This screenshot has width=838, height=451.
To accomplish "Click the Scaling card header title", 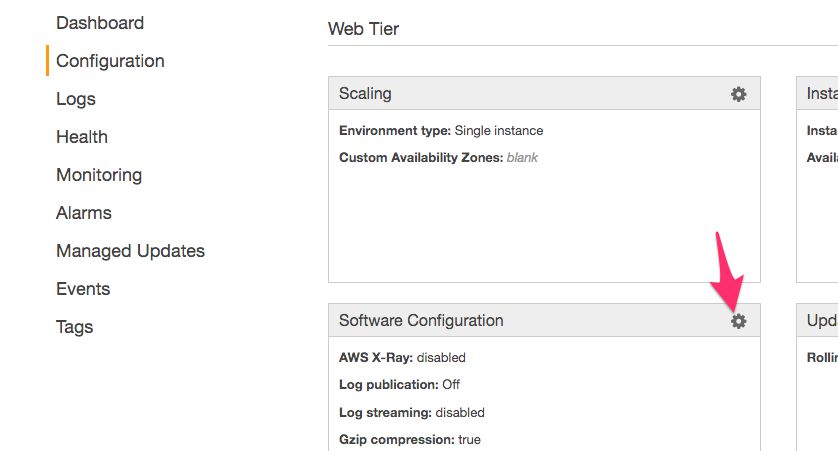I will (365, 94).
